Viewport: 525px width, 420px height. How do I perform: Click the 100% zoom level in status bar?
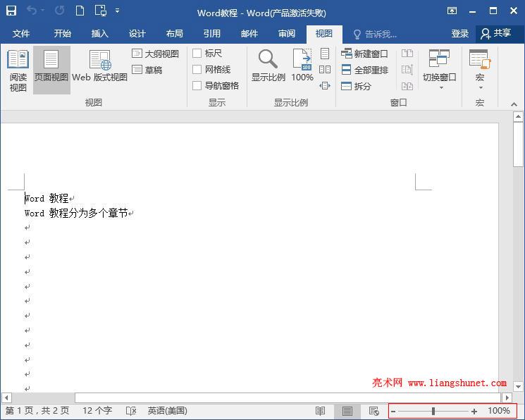pyautogui.click(x=498, y=411)
